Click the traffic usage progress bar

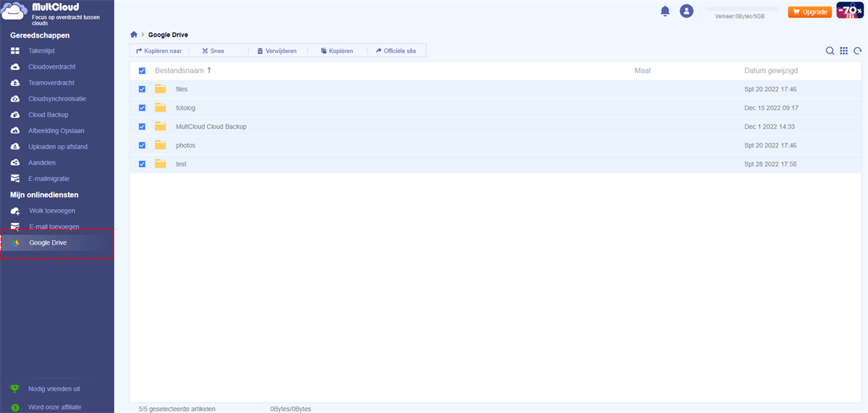click(741, 8)
